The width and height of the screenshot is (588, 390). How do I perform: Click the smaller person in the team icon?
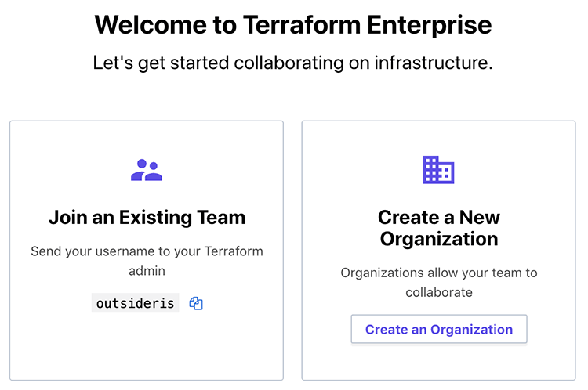pyautogui.click(x=154, y=173)
